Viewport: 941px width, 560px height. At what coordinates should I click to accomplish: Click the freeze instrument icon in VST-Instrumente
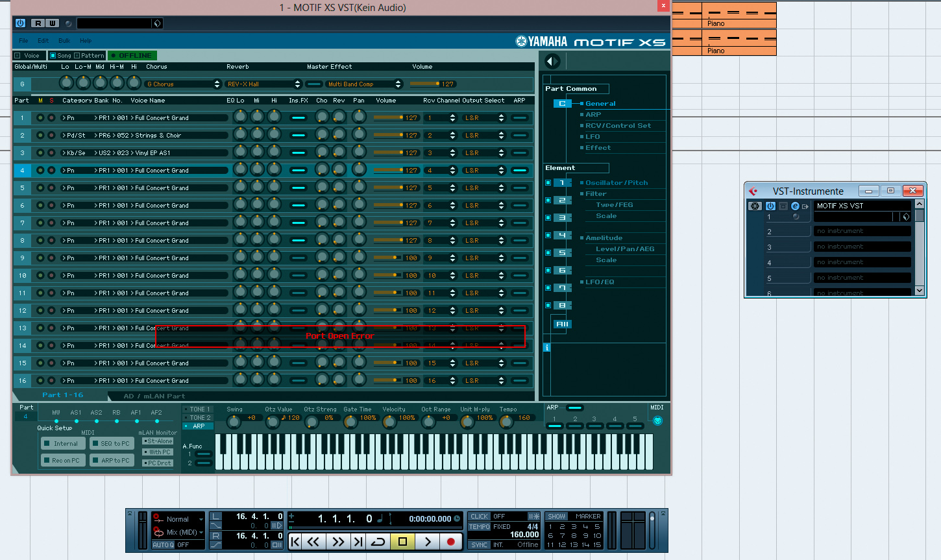[x=755, y=206]
